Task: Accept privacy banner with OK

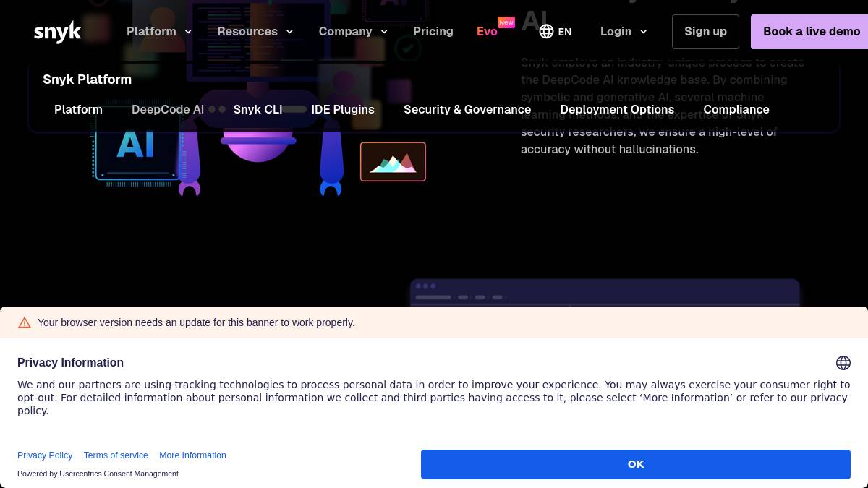Action: 636,464
